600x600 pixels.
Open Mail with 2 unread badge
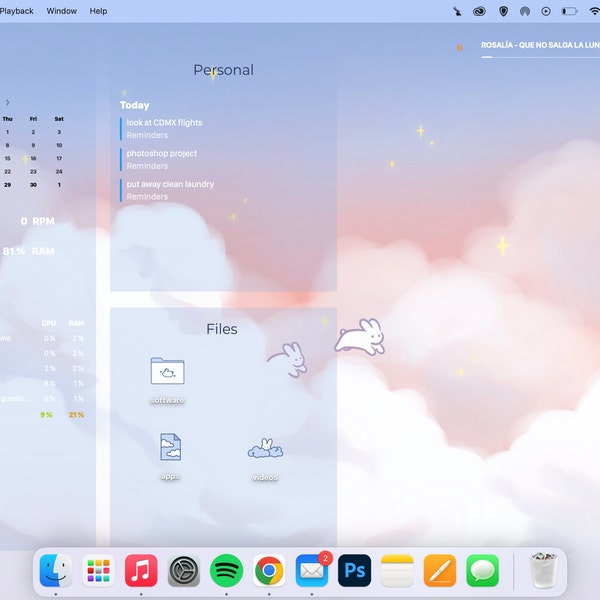312,571
